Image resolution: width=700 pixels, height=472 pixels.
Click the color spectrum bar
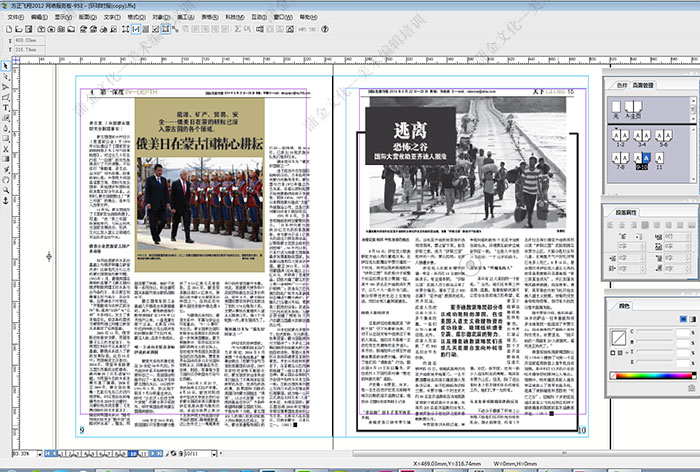653,376
